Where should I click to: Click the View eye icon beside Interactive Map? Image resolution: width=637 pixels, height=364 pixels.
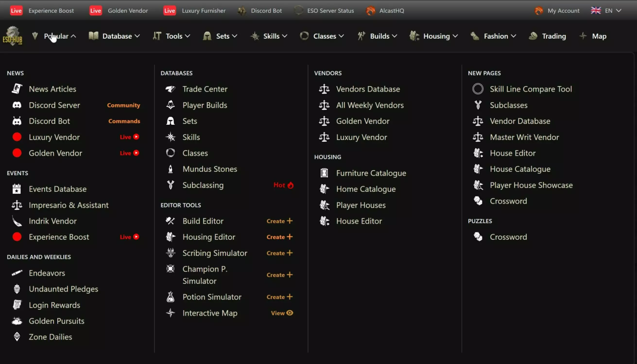click(x=290, y=313)
